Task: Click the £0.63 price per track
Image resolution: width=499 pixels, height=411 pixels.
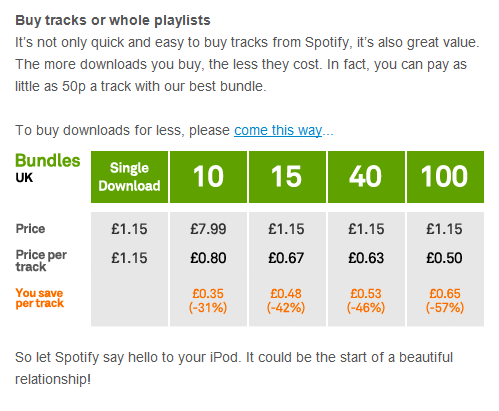Action: 366,258
